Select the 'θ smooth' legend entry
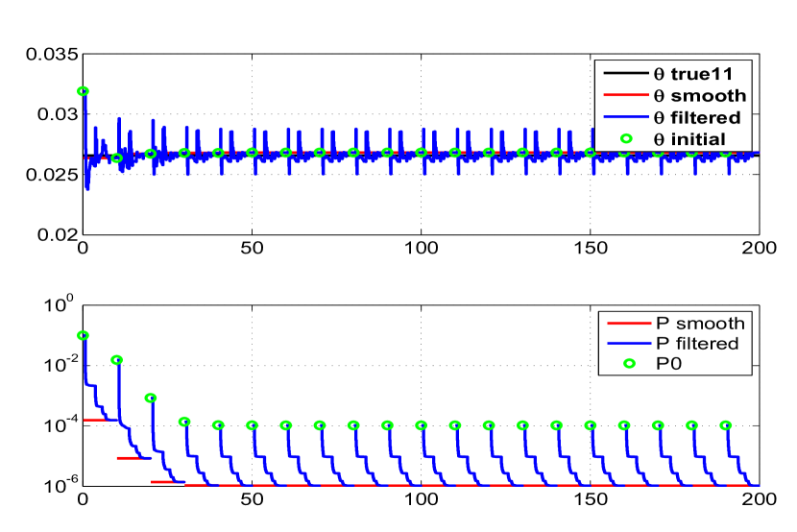Image resolution: width=797 pixels, height=532 pixels. coord(675,95)
